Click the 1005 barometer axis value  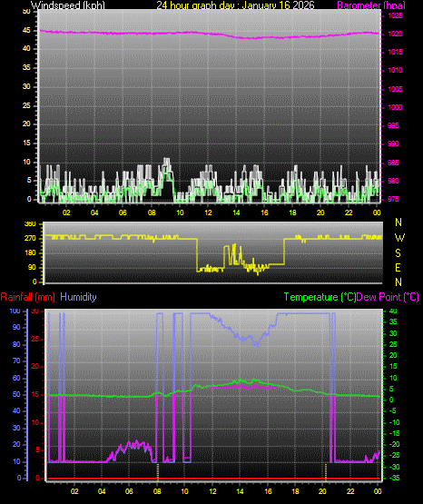click(x=395, y=89)
